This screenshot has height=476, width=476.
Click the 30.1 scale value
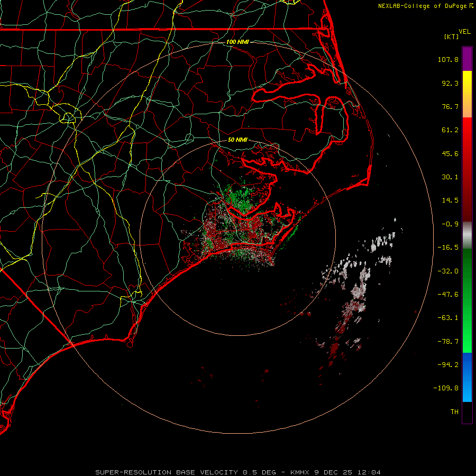click(x=450, y=177)
